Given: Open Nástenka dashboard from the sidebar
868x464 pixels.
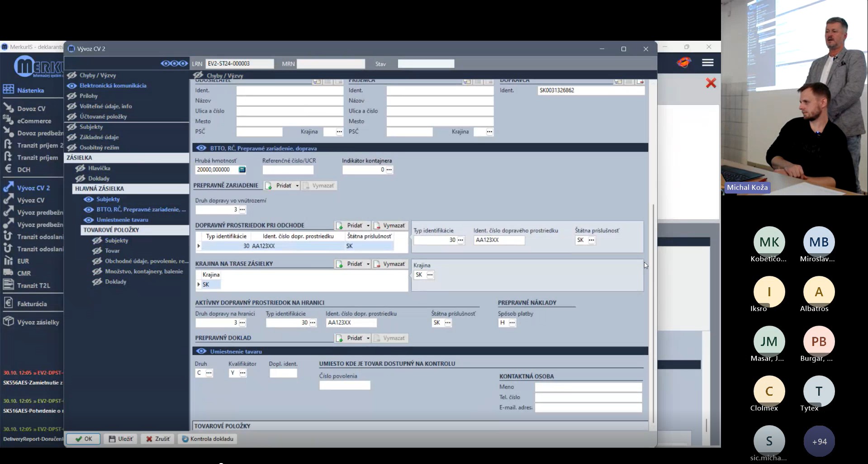Looking at the screenshot, I should coord(30,90).
